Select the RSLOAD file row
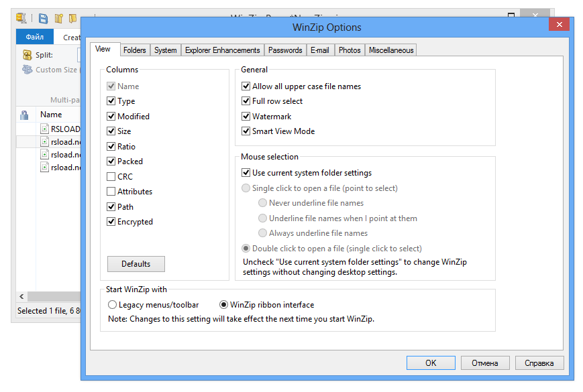Screen dimensions: 583x392 (x=49, y=129)
